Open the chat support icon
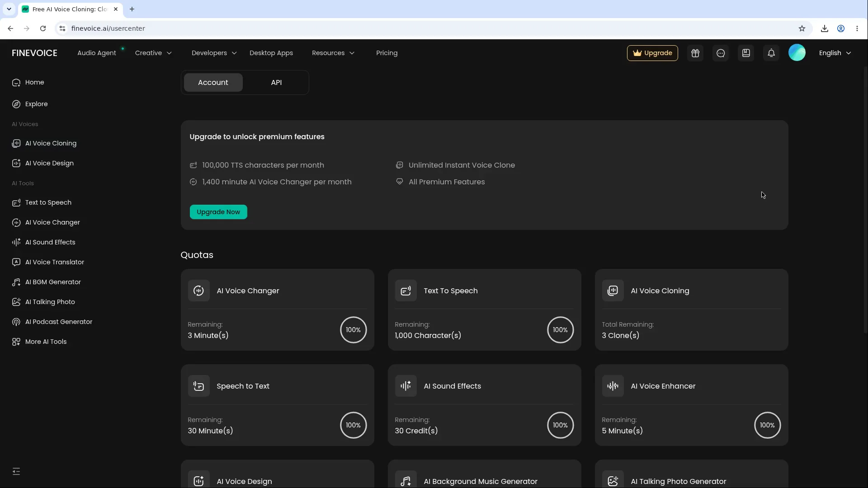868x488 pixels. point(721,53)
